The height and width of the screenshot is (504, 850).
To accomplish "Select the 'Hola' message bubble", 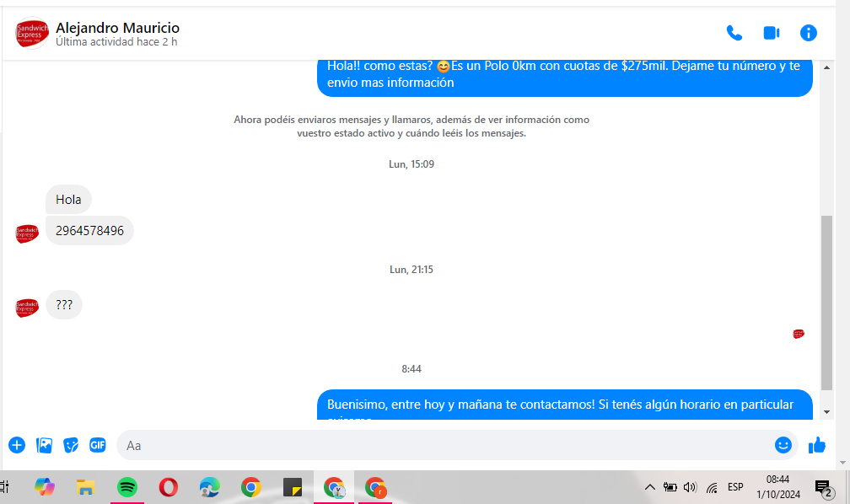I will click(68, 200).
